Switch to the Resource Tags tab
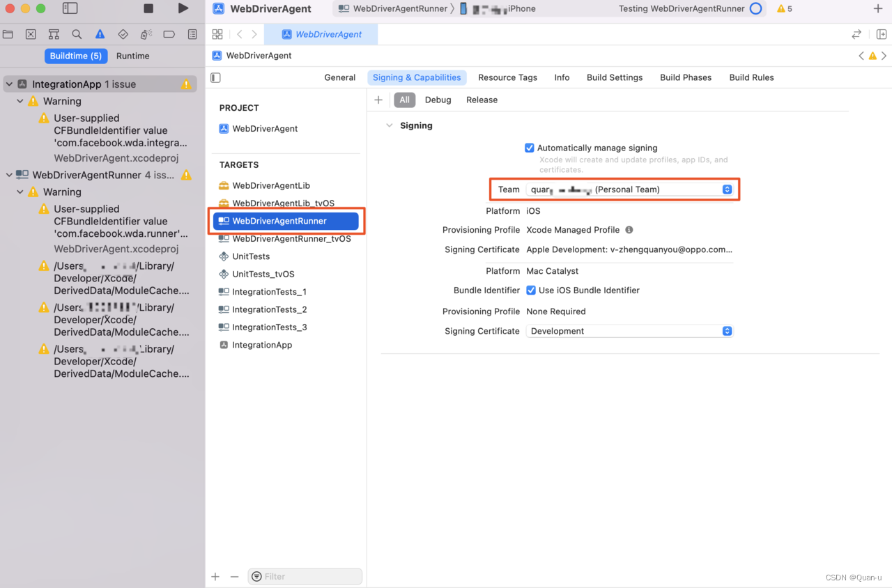This screenshot has width=892, height=588. [507, 77]
